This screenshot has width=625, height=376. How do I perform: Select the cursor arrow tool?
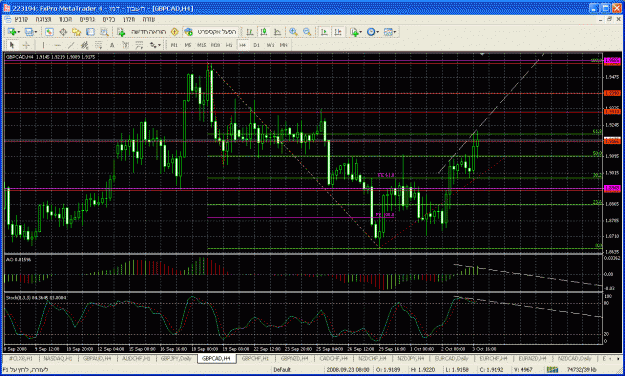tap(12, 45)
